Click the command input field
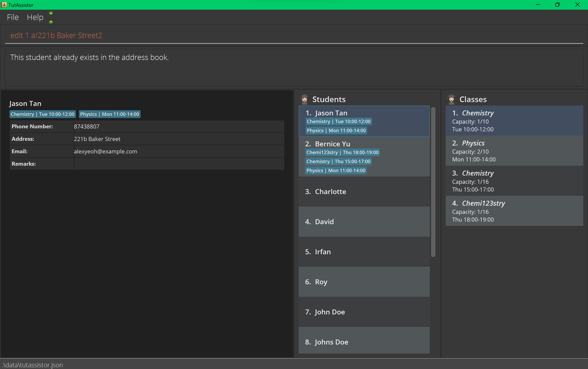This screenshot has width=588, height=369. click(293, 36)
